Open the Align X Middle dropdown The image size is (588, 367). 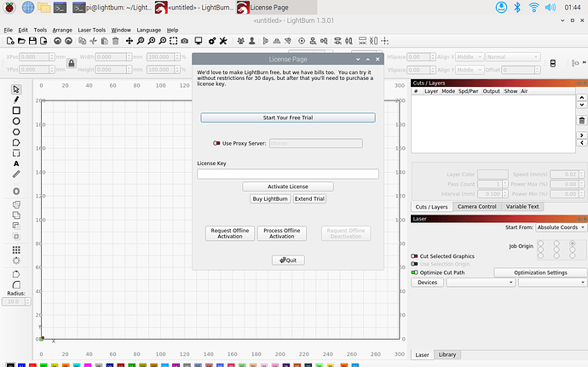pyautogui.click(x=470, y=57)
